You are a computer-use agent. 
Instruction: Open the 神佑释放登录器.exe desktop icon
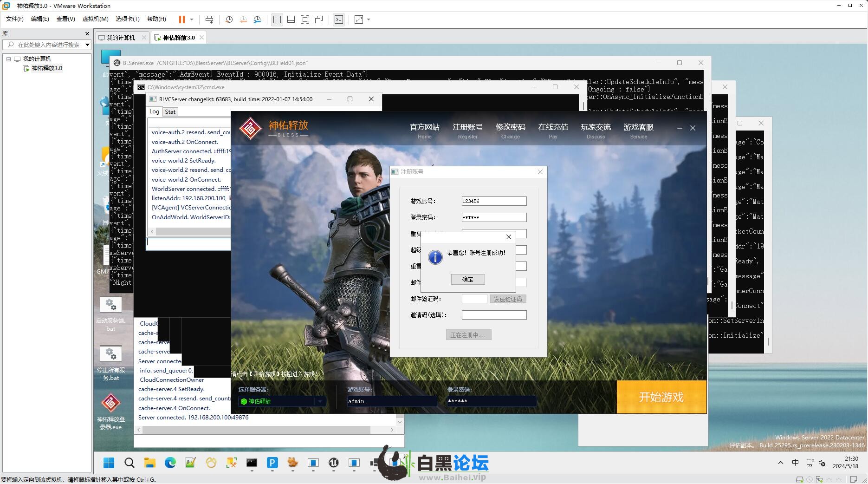tap(110, 412)
